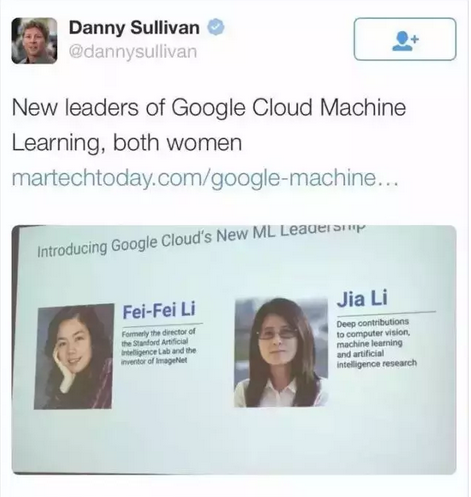Open the martechtoday.com article link

[x=205, y=178]
